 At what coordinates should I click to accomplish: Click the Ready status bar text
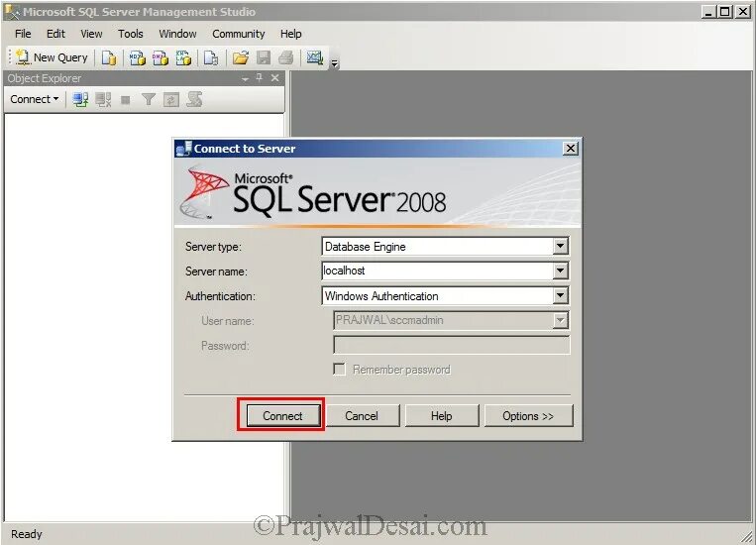(x=27, y=534)
